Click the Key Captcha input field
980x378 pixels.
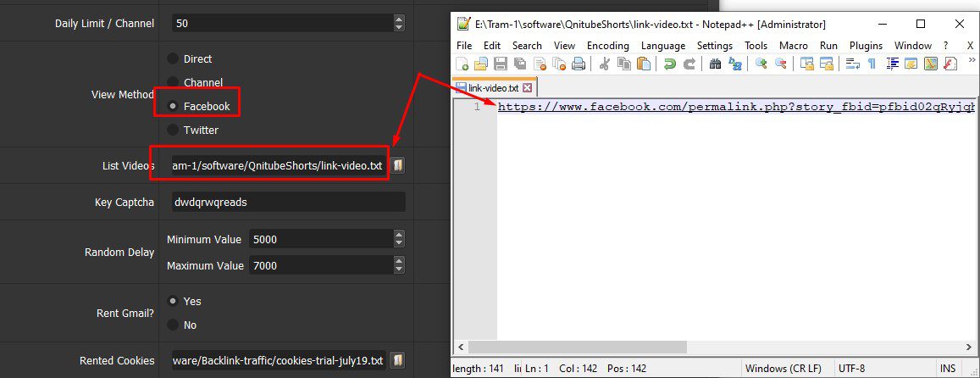point(289,203)
